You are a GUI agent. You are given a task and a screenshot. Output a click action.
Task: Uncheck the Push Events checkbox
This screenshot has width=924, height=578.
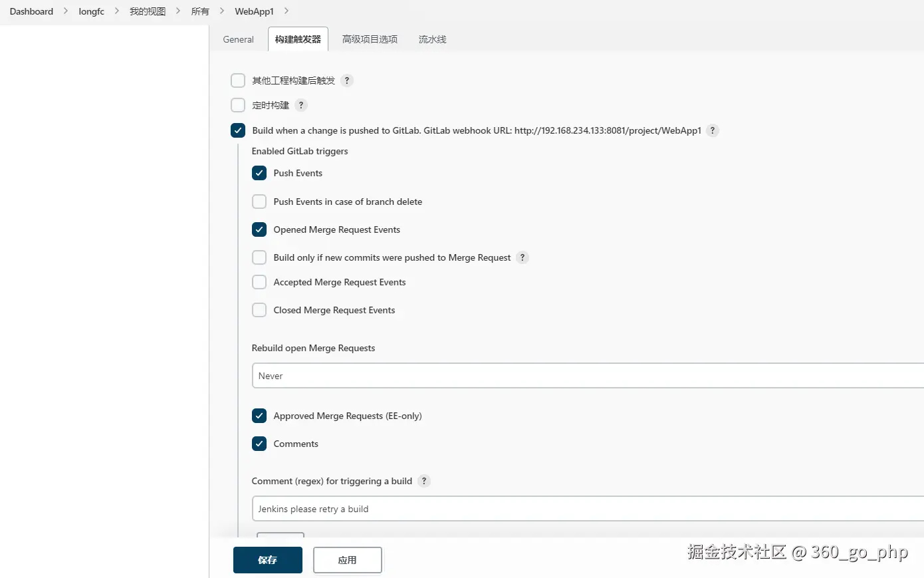click(x=259, y=173)
